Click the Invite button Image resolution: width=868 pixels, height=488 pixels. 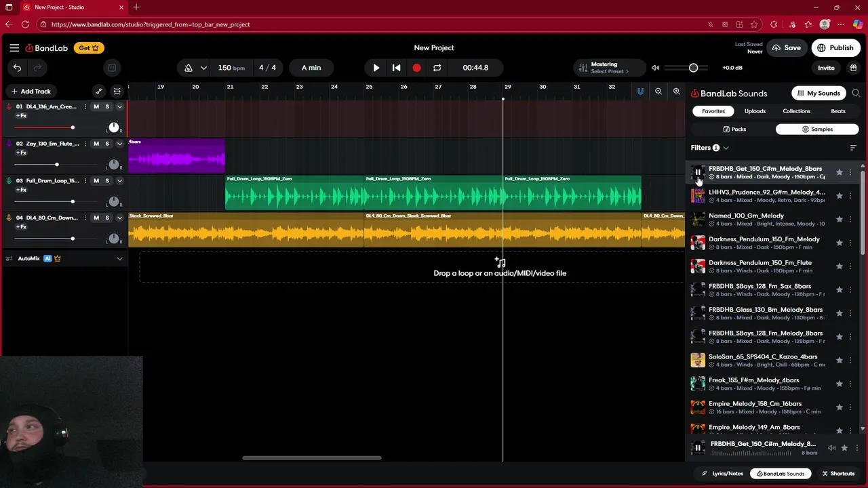pyautogui.click(x=826, y=68)
